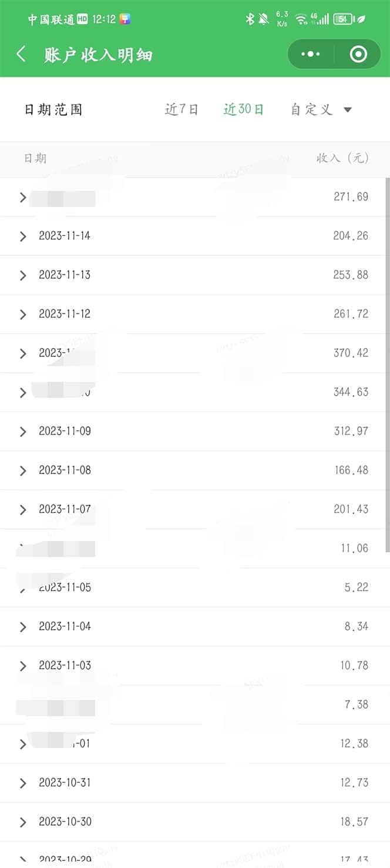Select the 近30日 date range tab
Image resolution: width=390 pixels, height=868 pixels.
tap(244, 109)
